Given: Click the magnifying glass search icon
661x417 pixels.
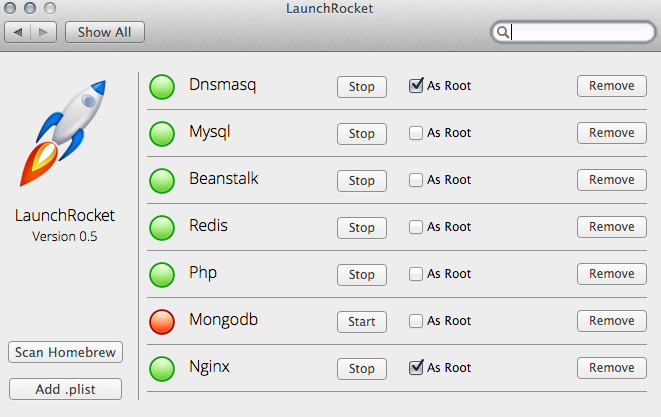Looking at the screenshot, I should (x=503, y=33).
